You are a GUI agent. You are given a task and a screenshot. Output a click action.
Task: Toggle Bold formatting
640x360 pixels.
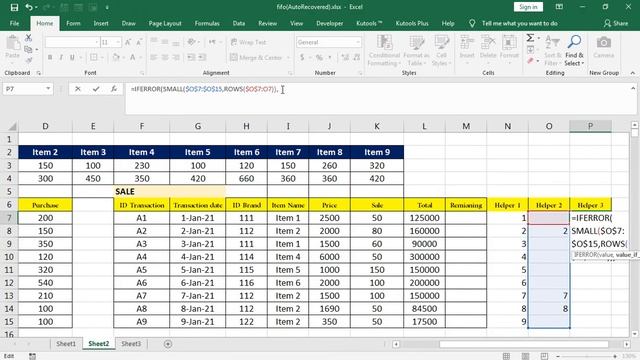[50, 58]
